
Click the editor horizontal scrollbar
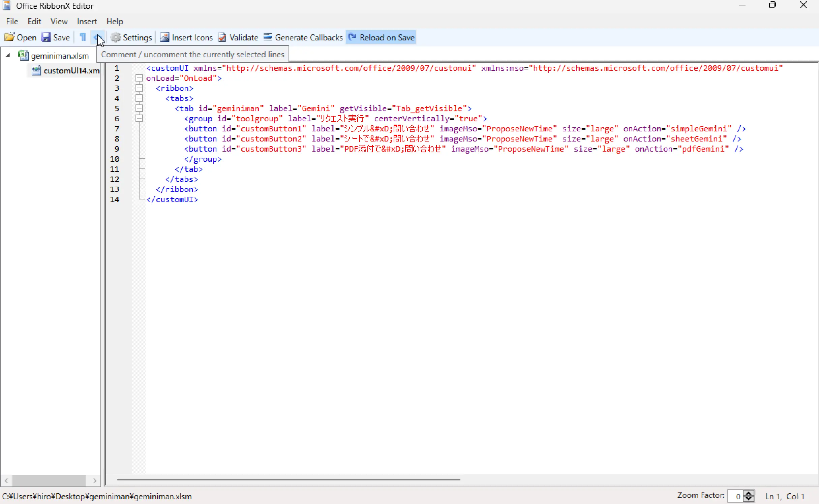tap(289, 479)
